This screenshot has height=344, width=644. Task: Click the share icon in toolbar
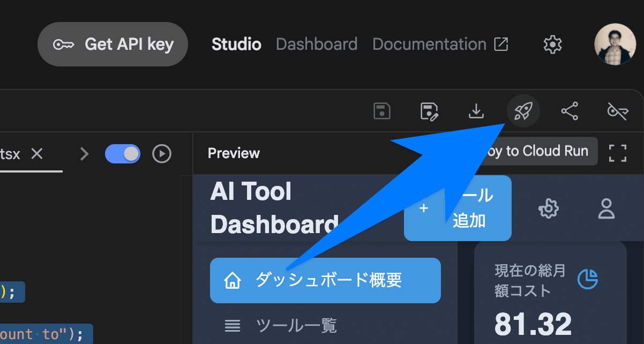tap(570, 111)
